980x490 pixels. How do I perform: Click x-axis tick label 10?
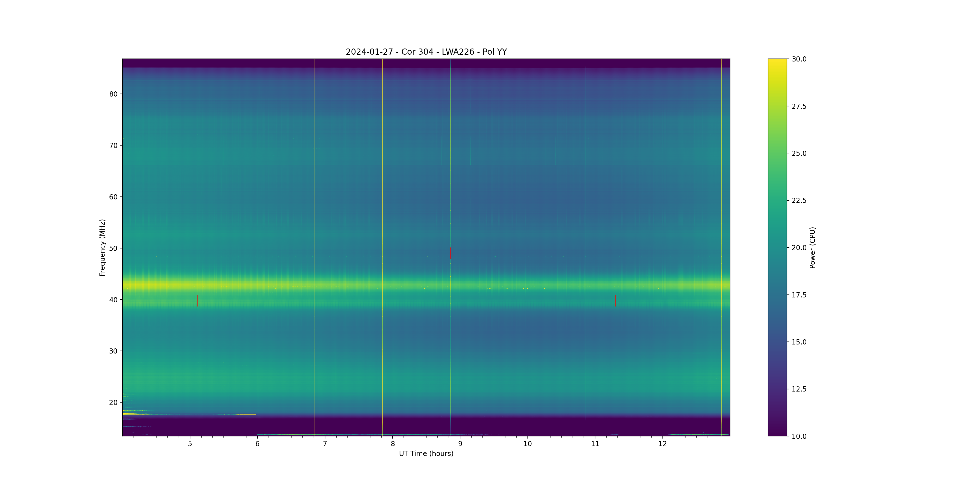click(x=528, y=444)
